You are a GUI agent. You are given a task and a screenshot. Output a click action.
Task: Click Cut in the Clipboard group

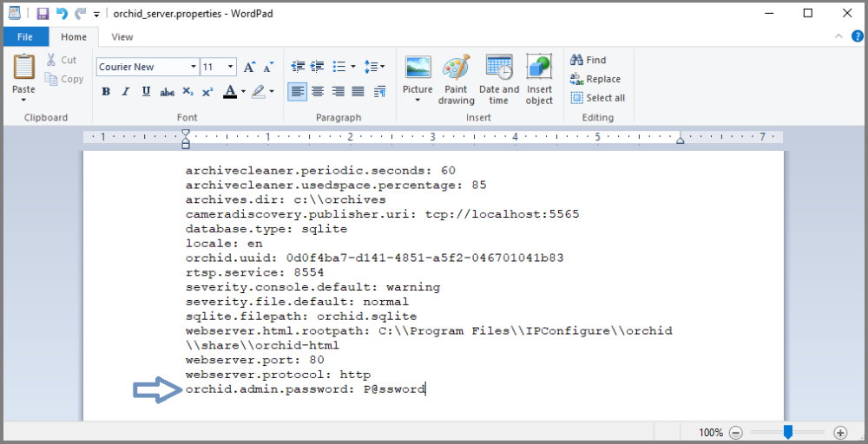pyautogui.click(x=62, y=60)
